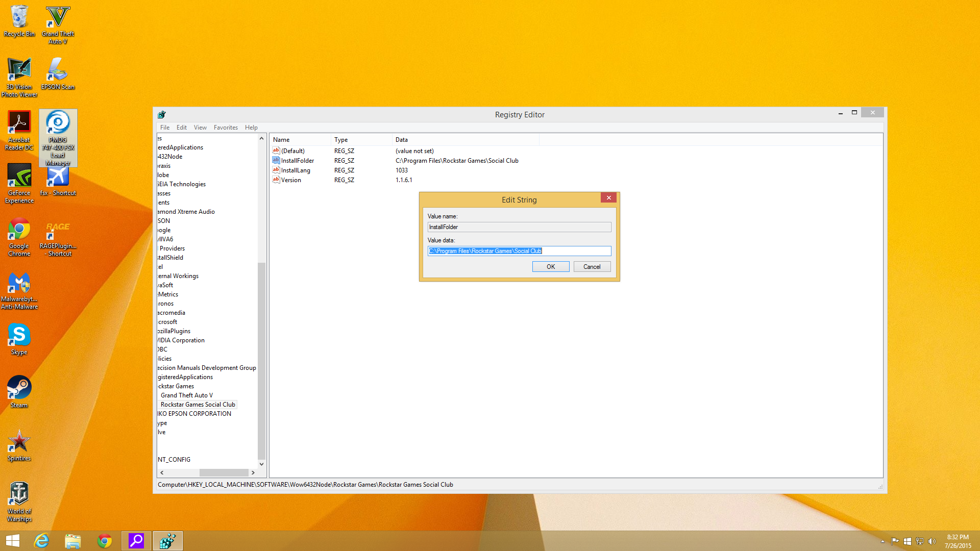This screenshot has width=980, height=551.
Task: Click the volume speaker tray icon
Action: pyautogui.click(x=932, y=541)
